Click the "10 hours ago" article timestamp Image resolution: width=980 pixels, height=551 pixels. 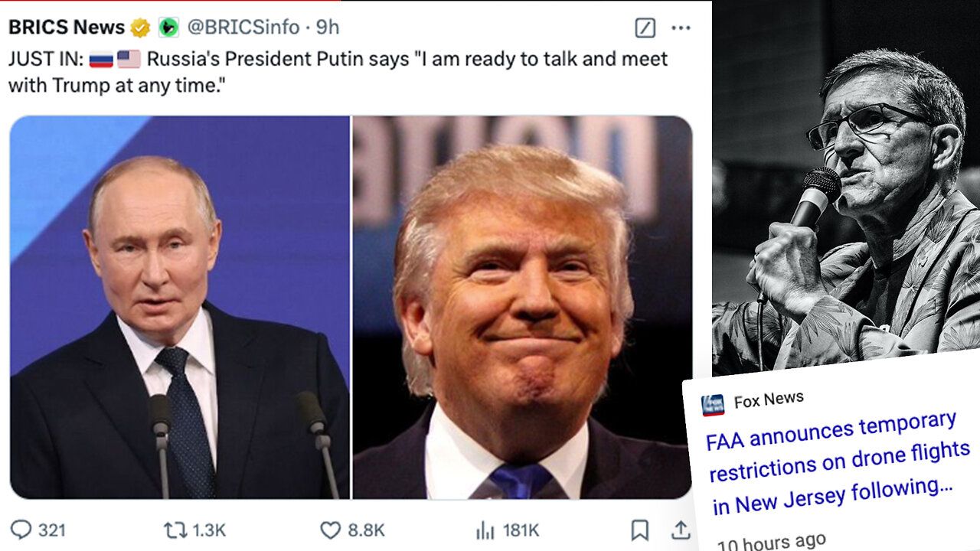[771, 541]
